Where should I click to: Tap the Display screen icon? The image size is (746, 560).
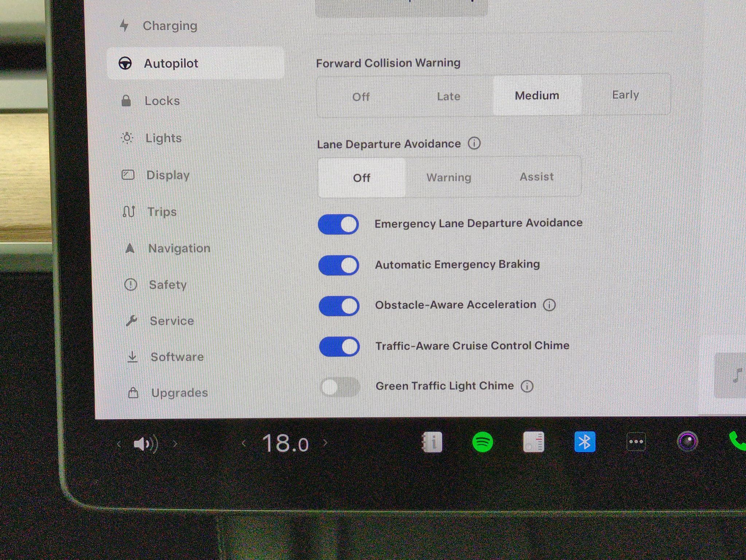(x=128, y=175)
